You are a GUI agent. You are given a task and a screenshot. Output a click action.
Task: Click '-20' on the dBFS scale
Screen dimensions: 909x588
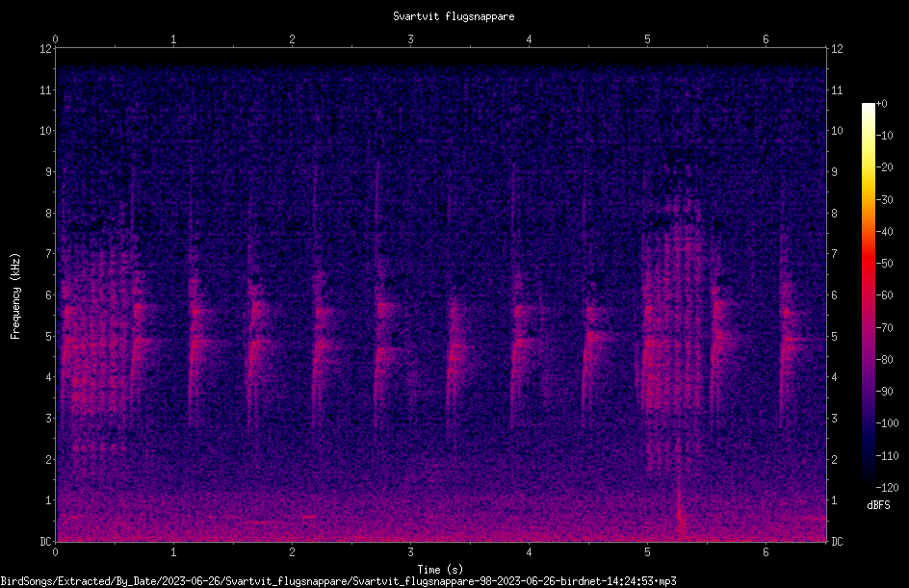885,167
